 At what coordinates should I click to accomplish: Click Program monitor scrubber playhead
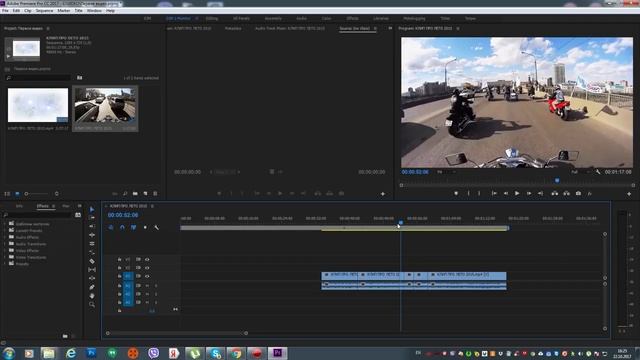coord(557,180)
